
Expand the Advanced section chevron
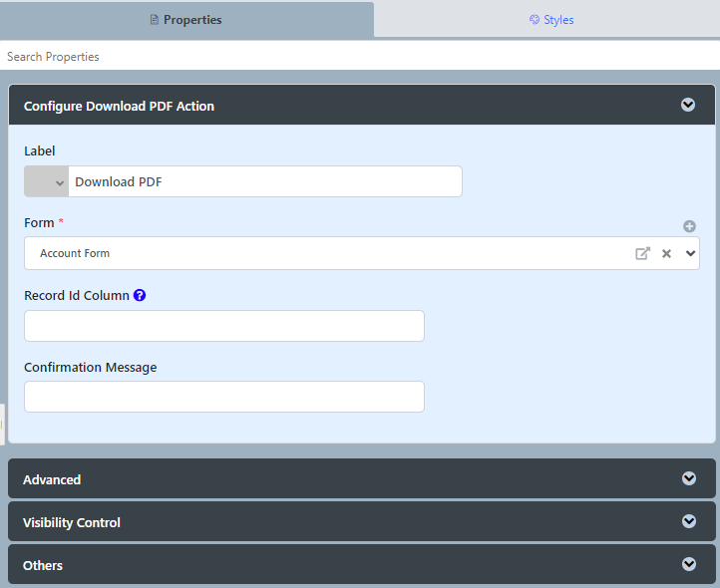click(x=688, y=478)
